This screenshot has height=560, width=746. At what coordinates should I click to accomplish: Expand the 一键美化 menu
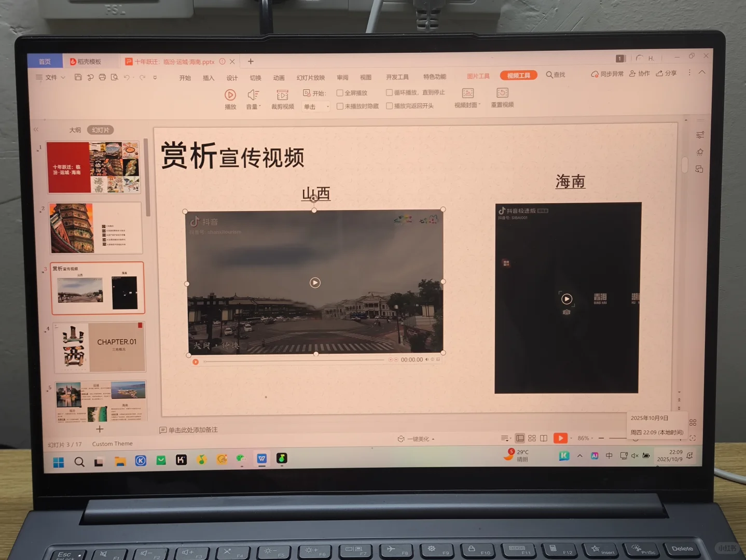pyautogui.click(x=417, y=439)
